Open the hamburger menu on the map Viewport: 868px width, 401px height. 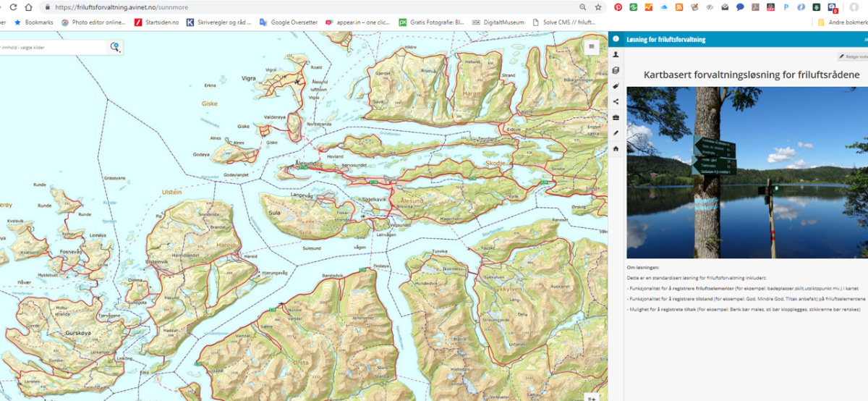coord(592,47)
